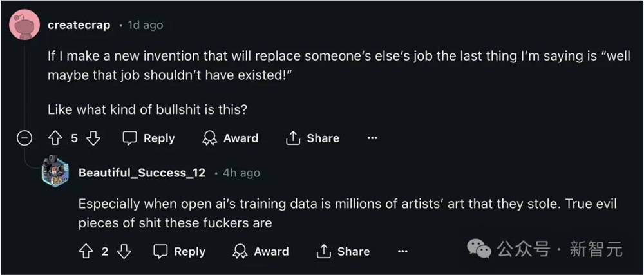
Task: Open createcrap's avatar profile picture
Action: 23,26
